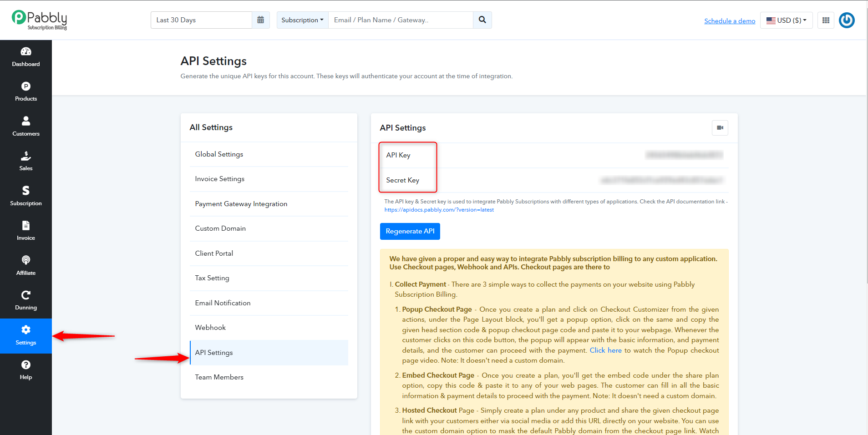Image resolution: width=868 pixels, height=435 pixels.
Task: Open the power account menu icon
Action: (847, 20)
